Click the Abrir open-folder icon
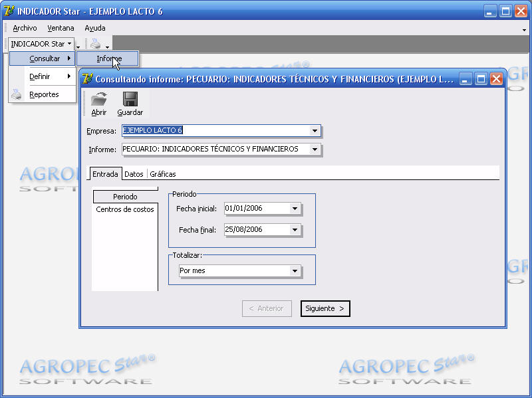 click(x=99, y=99)
